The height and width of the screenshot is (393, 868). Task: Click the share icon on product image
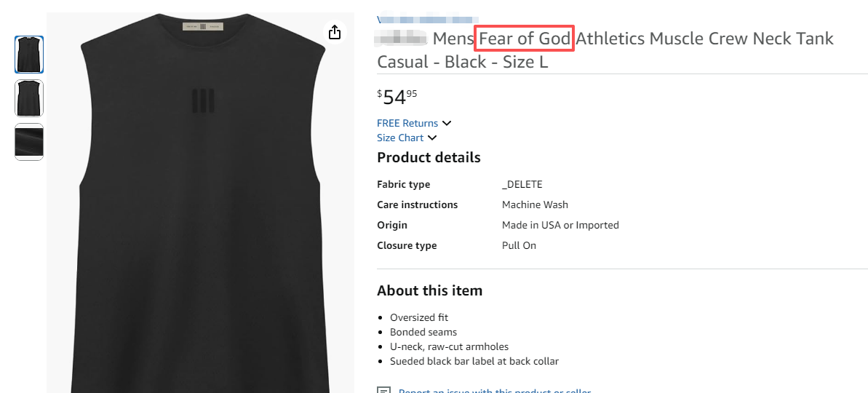coord(334,32)
